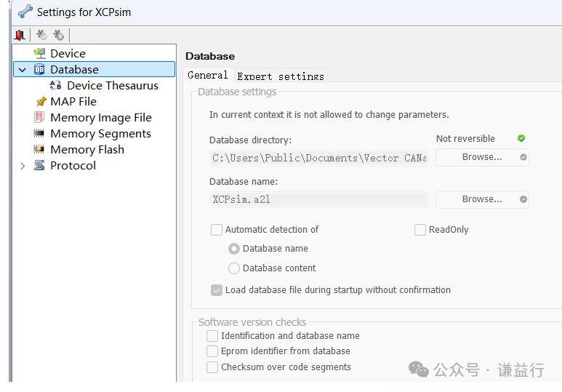Click green check next to Not reversible

(521, 138)
